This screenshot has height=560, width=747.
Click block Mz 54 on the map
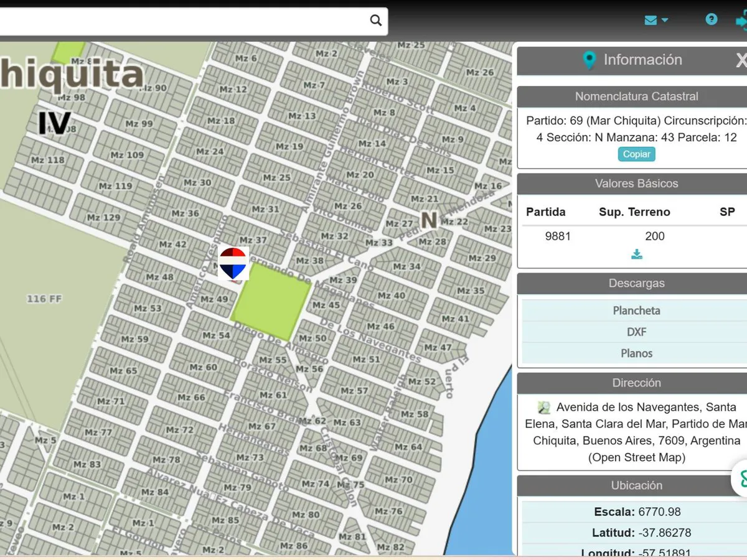tap(216, 335)
